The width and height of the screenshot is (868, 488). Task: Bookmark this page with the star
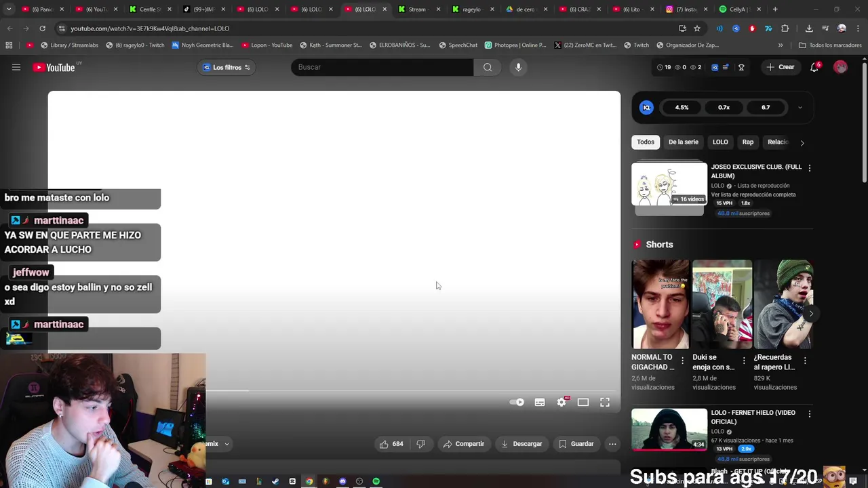pos(696,28)
